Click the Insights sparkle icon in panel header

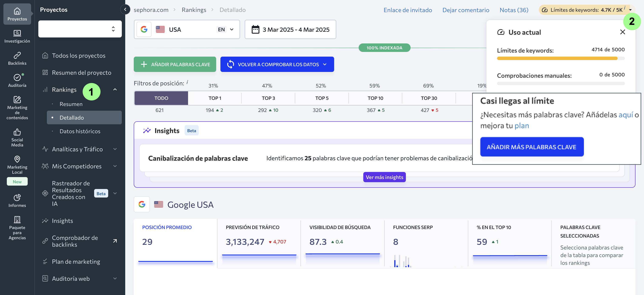(147, 130)
